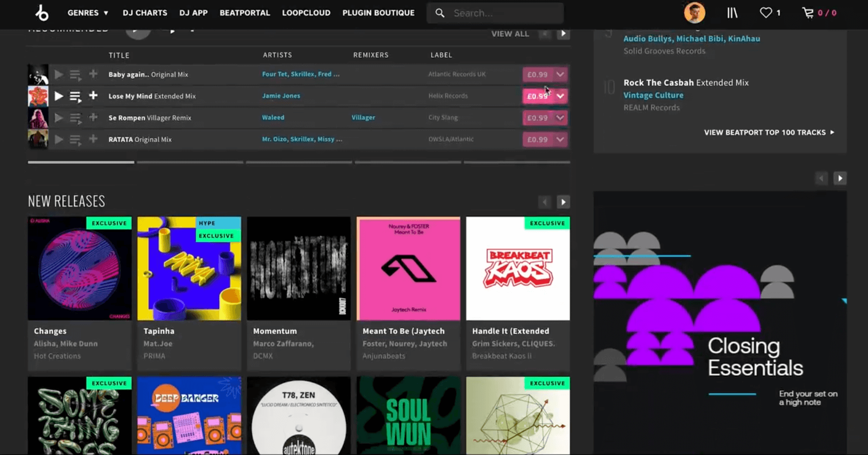The image size is (868, 455).
Task: Click plus icon for Baby again..
Action: point(93,74)
